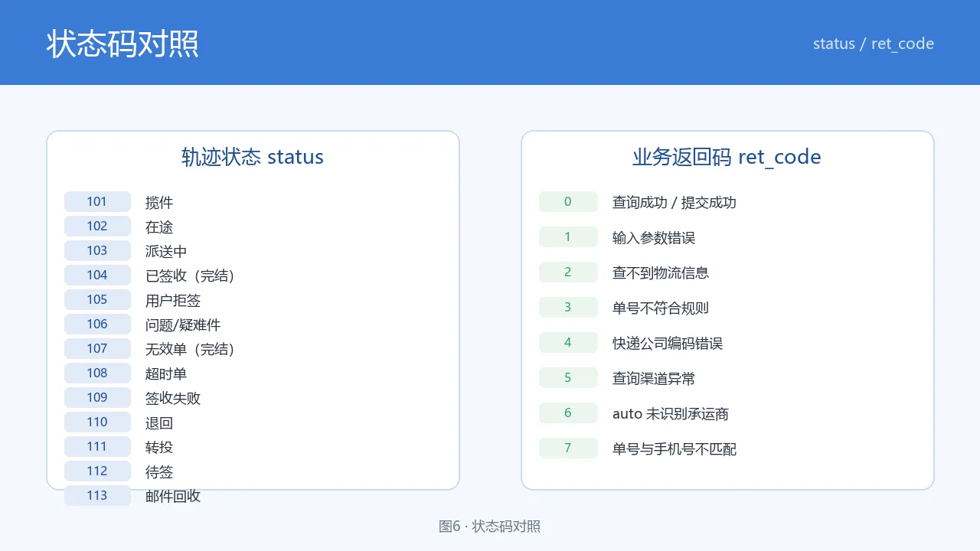Click the 待签 status label
Screen dimensions: 980x551
(159, 472)
